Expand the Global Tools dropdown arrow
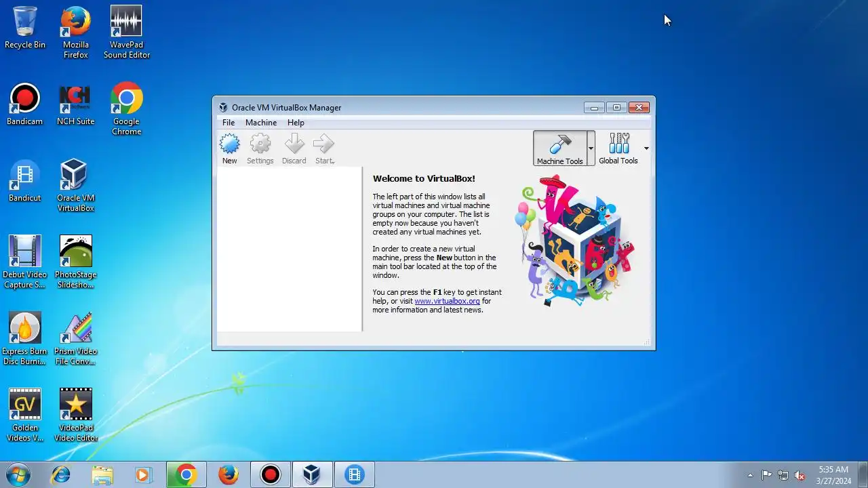The image size is (868, 488). point(646,148)
